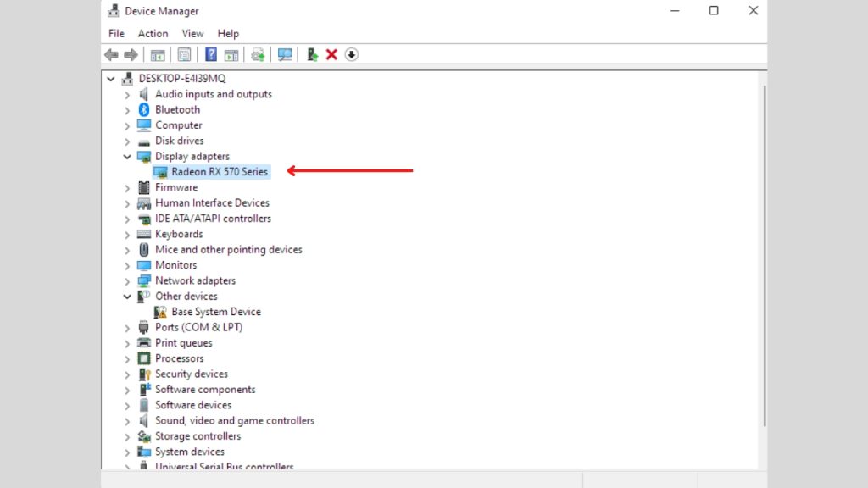Select the Radeon RX 570 Series entry
The image size is (868, 488).
point(220,172)
